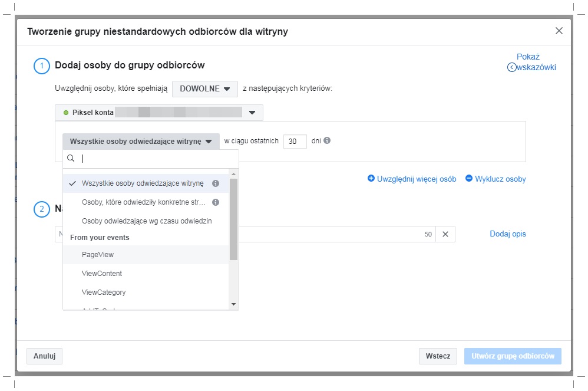588x391 pixels.
Task: Click the dropdown list scrollbar thumb
Action: coord(234,219)
